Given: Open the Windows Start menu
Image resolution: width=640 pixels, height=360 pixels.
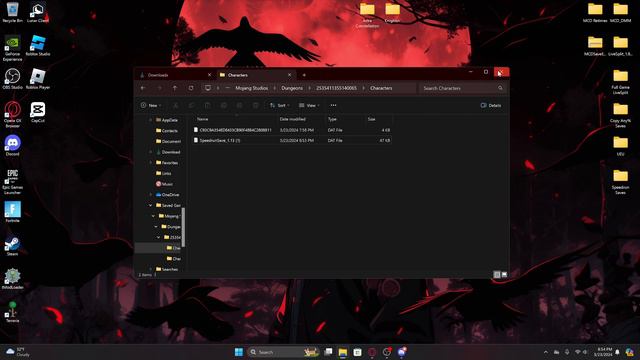Looking at the screenshot, I should pyautogui.click(x=239, y=352).
